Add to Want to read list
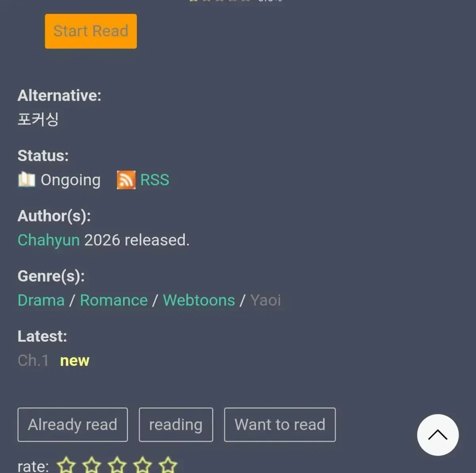The height and width of the screenshot is (473, 476). 280,425
